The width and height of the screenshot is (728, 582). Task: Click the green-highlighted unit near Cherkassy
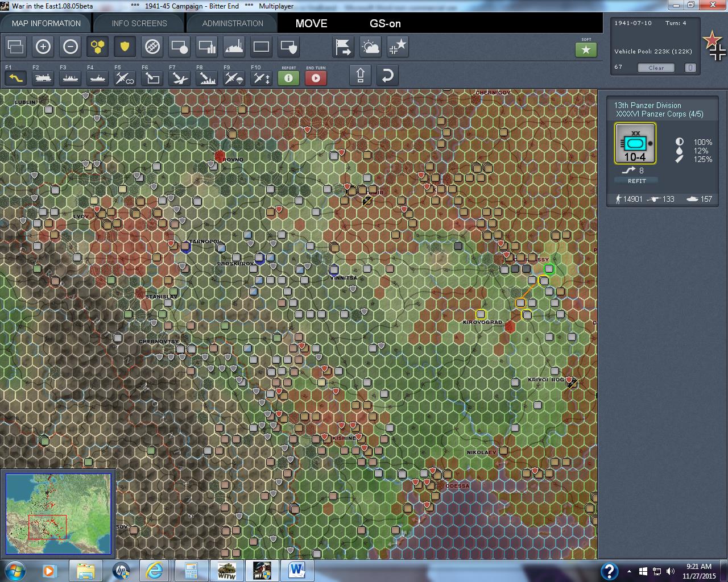[549, 269]
